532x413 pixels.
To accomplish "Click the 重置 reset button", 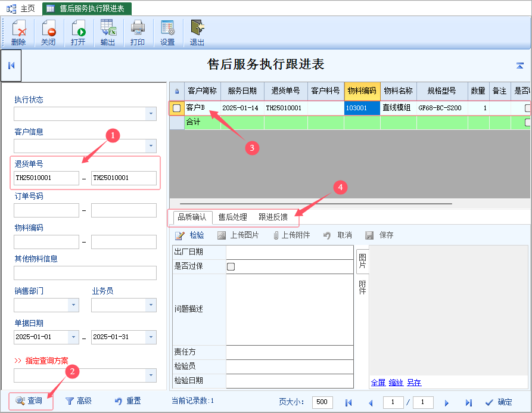I will pyautogui.click(x=127, y=401).
